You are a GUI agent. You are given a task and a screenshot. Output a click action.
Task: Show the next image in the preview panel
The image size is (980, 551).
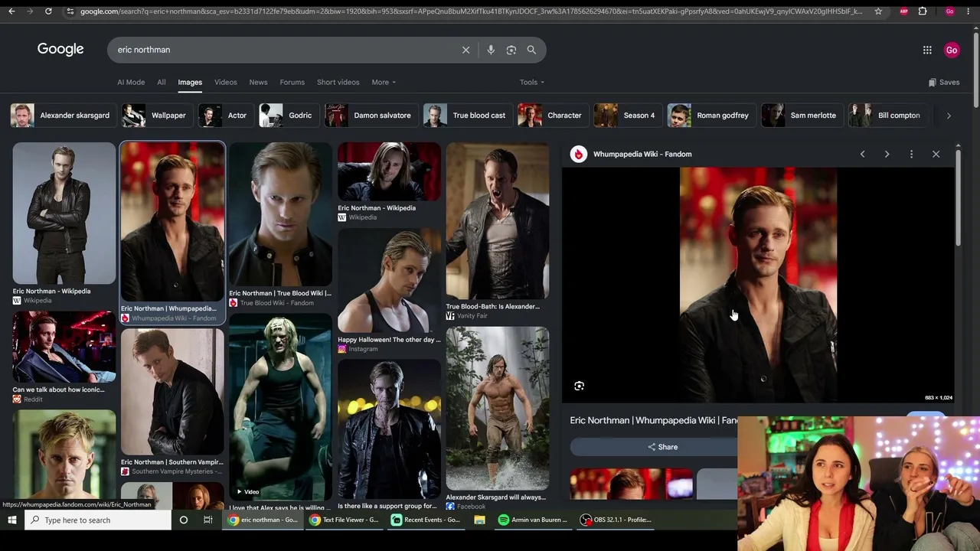click(887, 154)
